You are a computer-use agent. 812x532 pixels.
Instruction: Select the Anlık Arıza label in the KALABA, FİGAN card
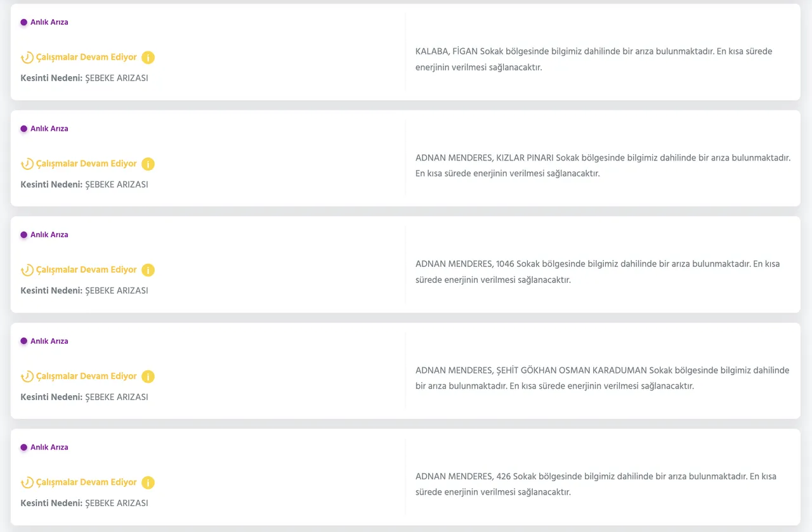49,22
